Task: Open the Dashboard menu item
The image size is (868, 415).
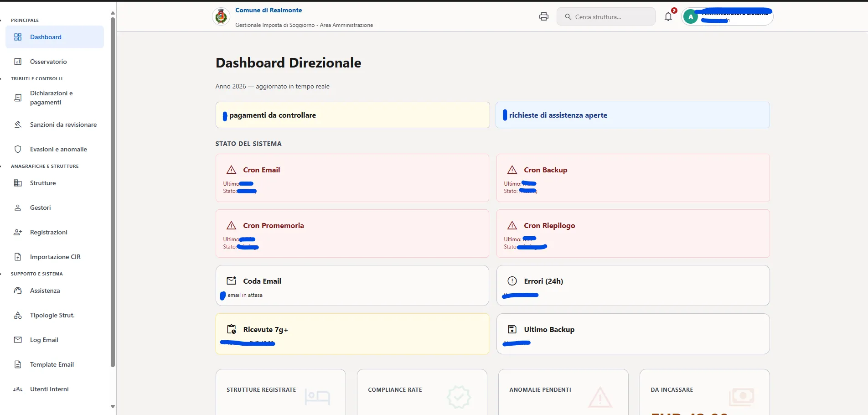Action: [x=55, y=37]
